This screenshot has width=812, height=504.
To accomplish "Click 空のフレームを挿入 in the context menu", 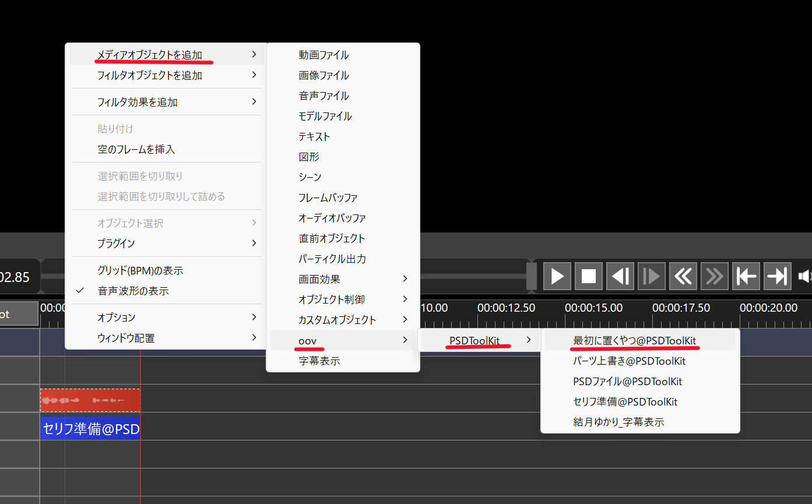I will tap(136, 149).
